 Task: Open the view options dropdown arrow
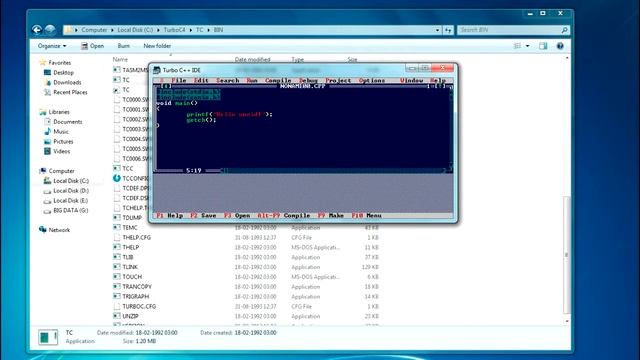pos(527,46)
